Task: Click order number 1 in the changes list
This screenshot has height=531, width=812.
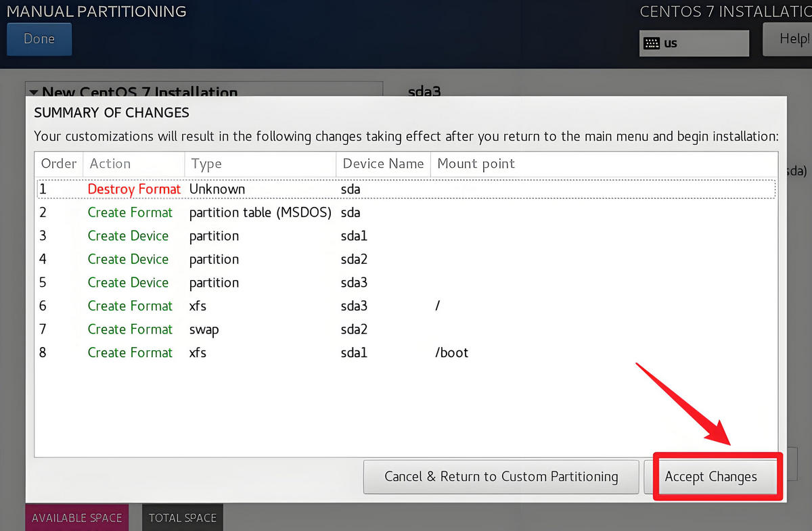Action: (43, 189)
